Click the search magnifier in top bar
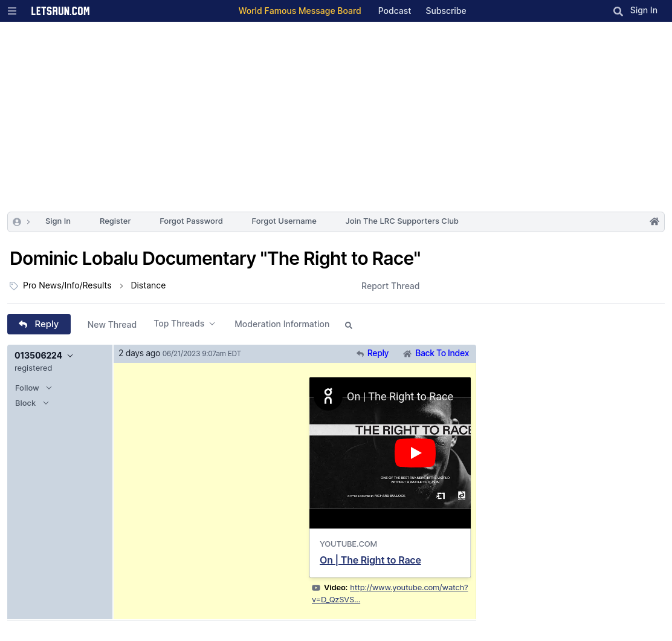This screenshot has height=641, width=672. tap(618, 11)
